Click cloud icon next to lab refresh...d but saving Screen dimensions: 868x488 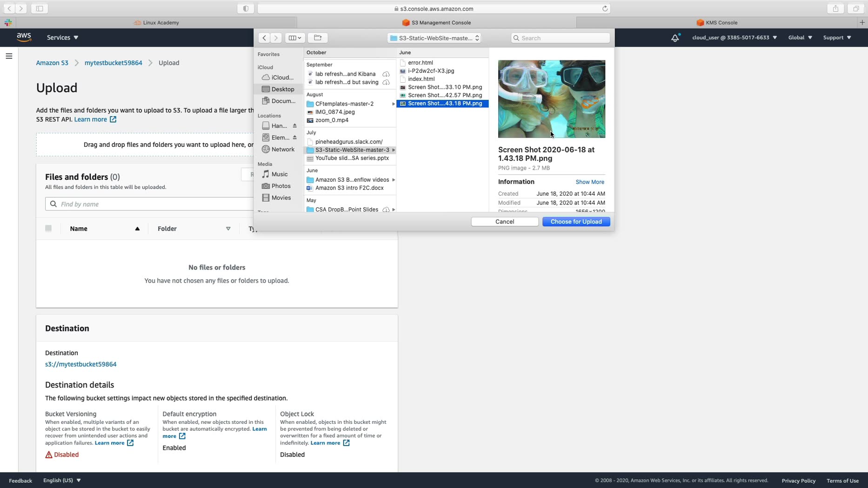click(386, 82)
